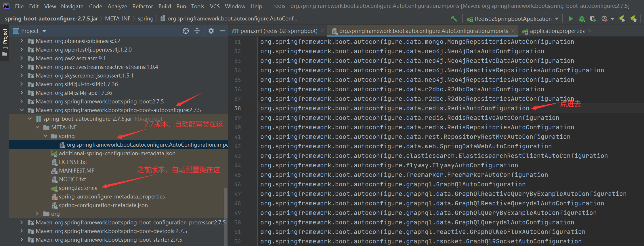This screenshot has height=246, width=644.
Task: Collapse all in the Project panel
Action: click(197, 31)
